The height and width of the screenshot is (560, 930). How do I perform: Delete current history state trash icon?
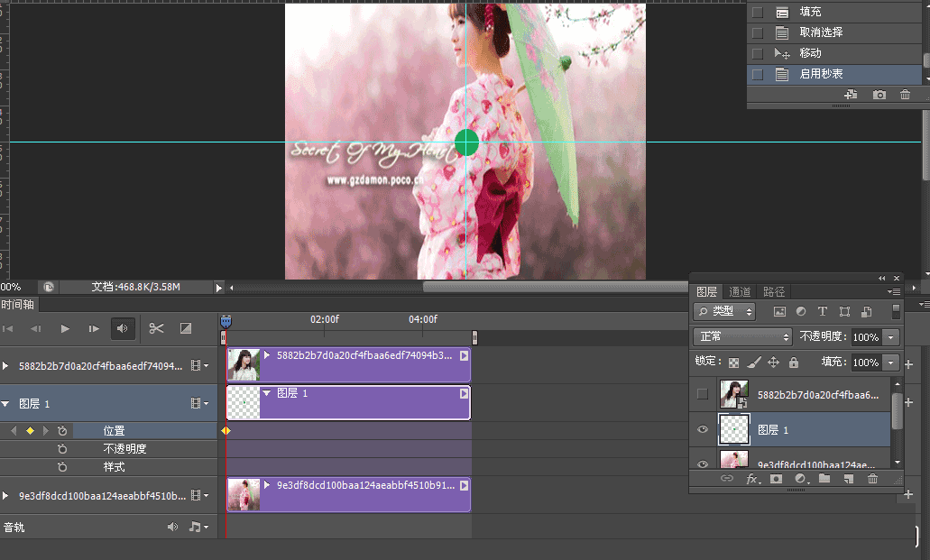click(x=905, y=95)
